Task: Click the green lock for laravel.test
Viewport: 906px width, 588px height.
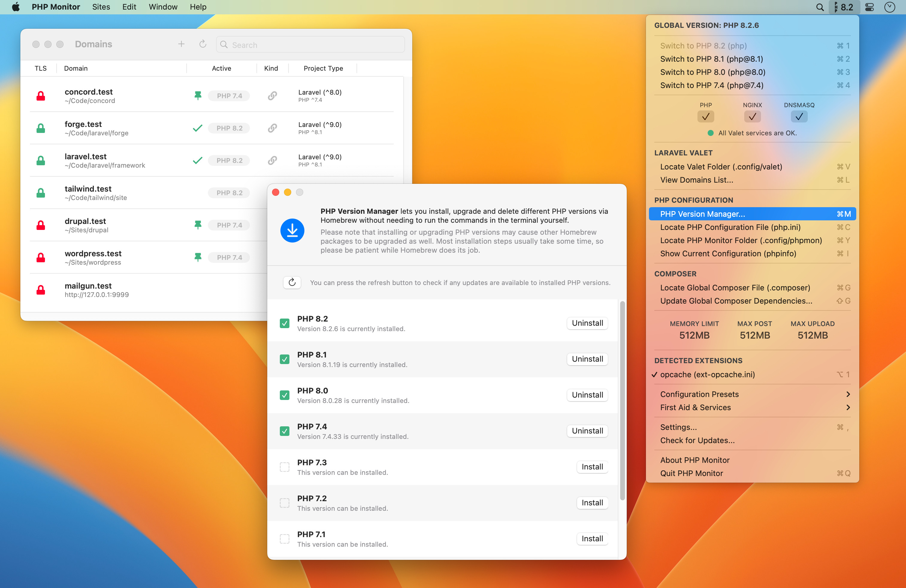Action: pyautogui.click(x=41, y=160)
